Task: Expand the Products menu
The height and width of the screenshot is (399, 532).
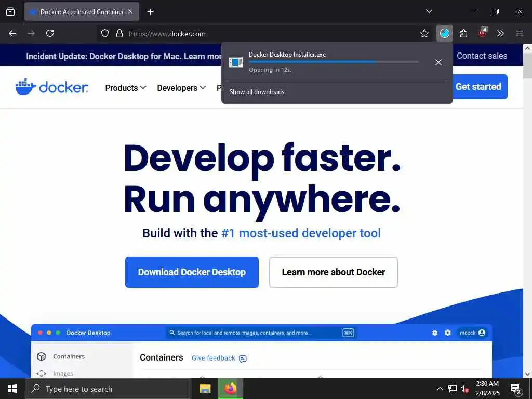Action: [126, 88]
